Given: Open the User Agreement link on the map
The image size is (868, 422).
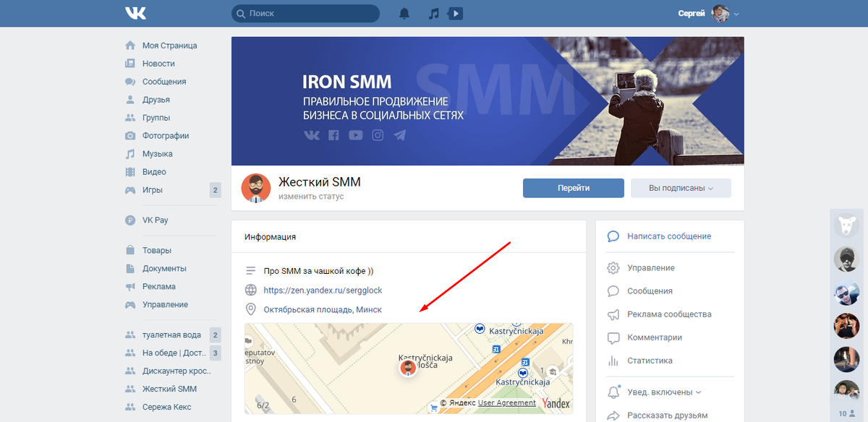Looking at the screenshot, I should (x=507, y=403).
